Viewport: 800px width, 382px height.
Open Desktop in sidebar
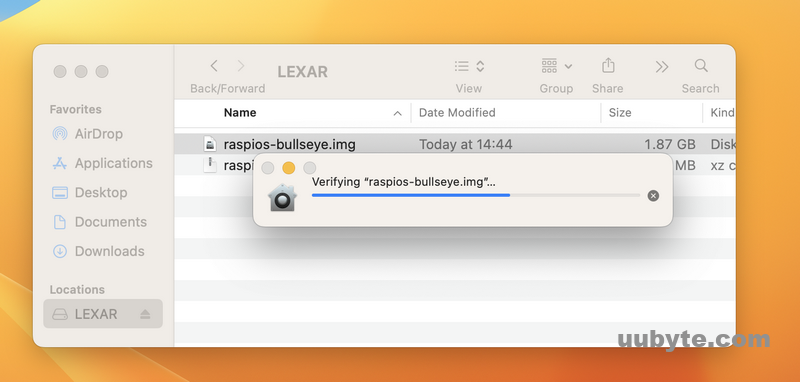(x=89, y=193)
